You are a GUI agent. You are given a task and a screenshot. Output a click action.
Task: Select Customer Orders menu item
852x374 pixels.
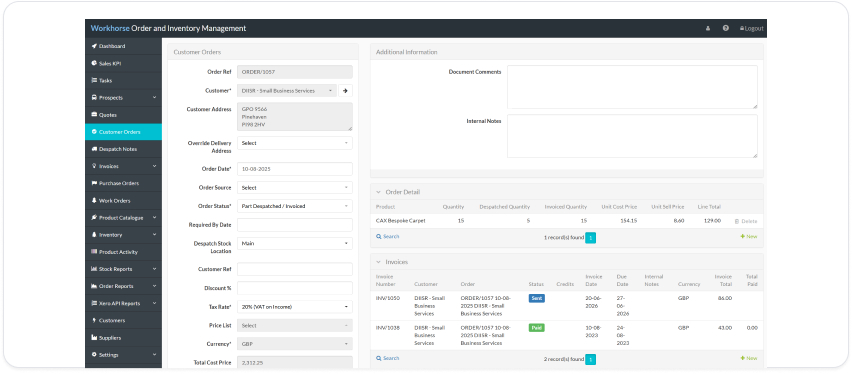click(x=123, y=132)
